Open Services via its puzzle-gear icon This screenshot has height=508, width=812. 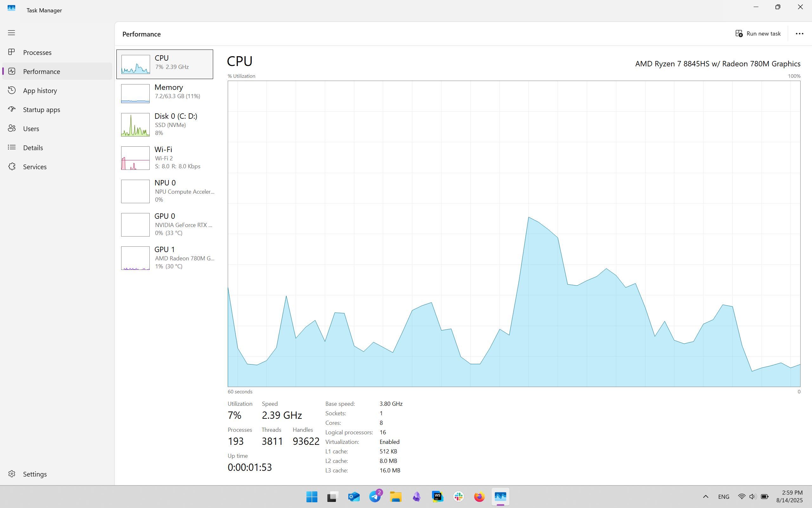click(11, 167)
